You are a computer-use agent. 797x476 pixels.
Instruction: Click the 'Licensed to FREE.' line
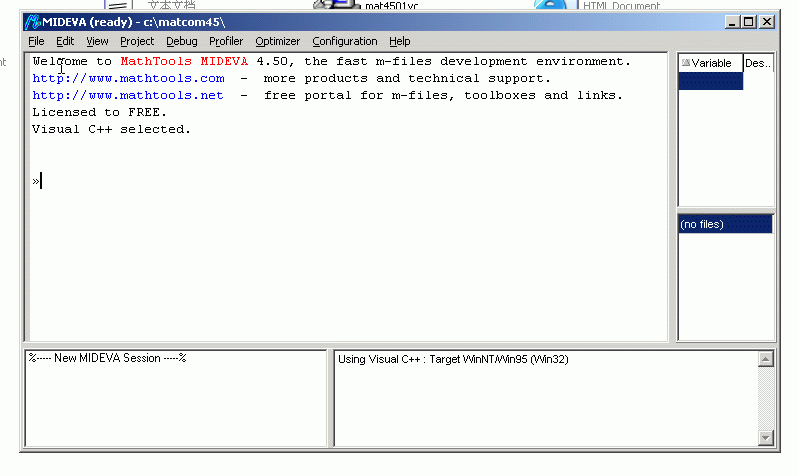99,112
